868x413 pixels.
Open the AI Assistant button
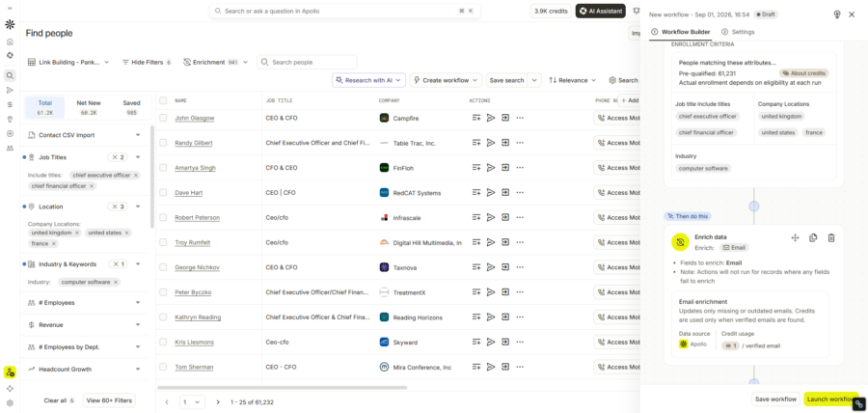[x=601, y=11]
